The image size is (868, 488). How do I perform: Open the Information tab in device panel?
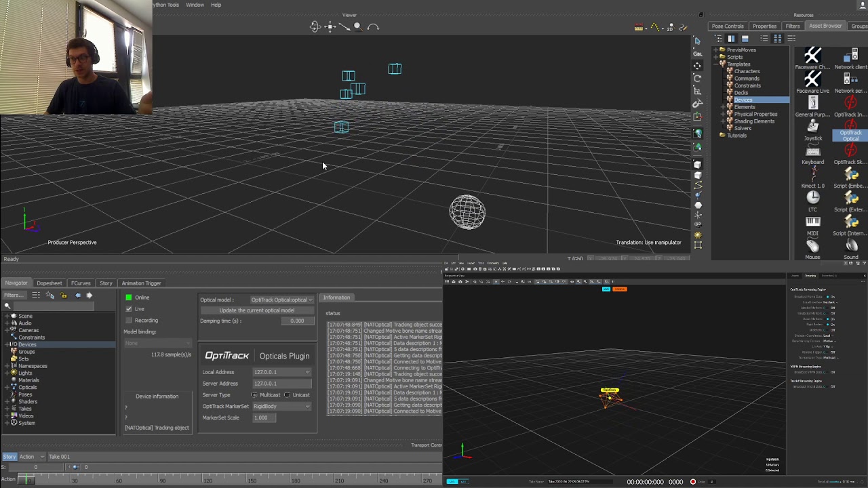click(x=336, y=298)
